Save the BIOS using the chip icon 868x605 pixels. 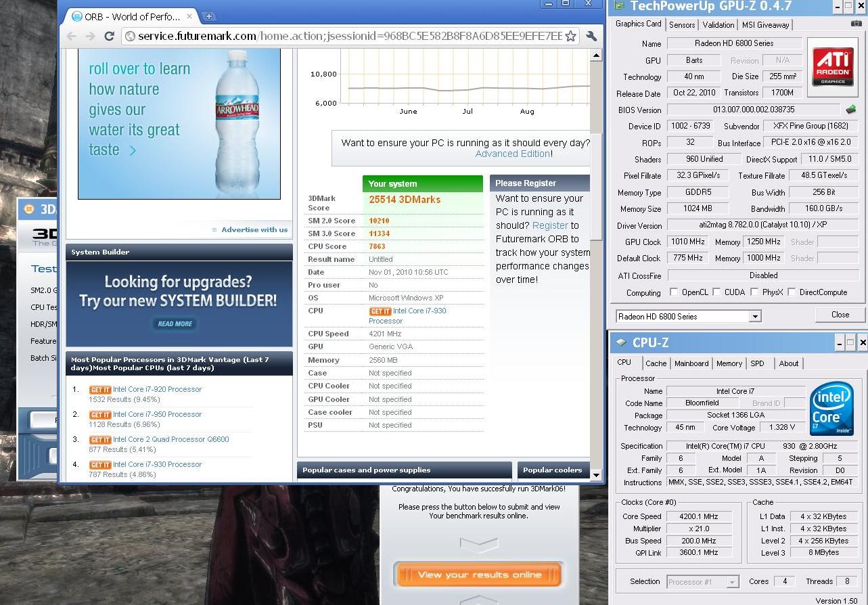click(x=851, y=109)
